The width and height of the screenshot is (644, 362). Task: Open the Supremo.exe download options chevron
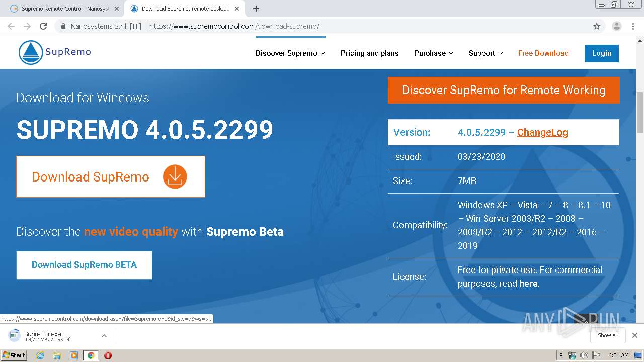[x=104, y=335]
